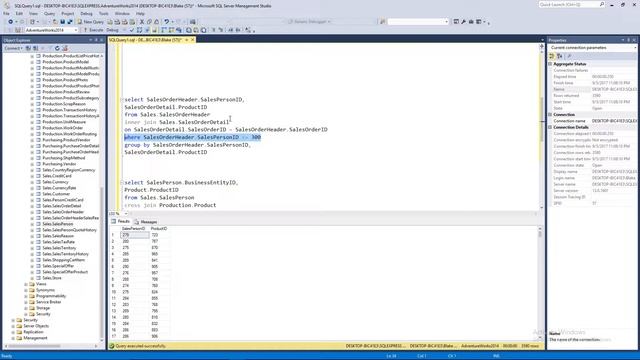Switch to the Messages tab
The height and width of the screenshot is (360, 640).
pos(145,222)
